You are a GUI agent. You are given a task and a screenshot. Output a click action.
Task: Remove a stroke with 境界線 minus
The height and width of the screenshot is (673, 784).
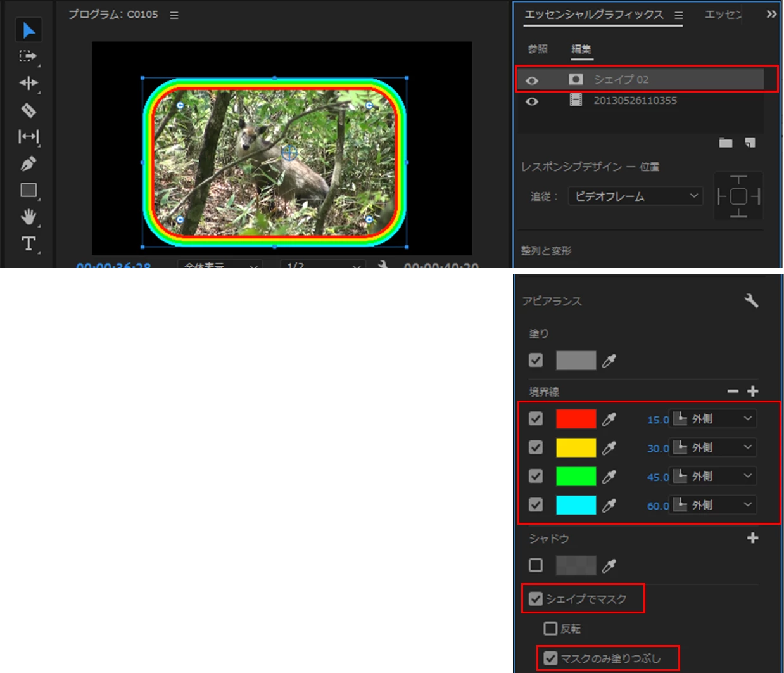tap(733, 392)
